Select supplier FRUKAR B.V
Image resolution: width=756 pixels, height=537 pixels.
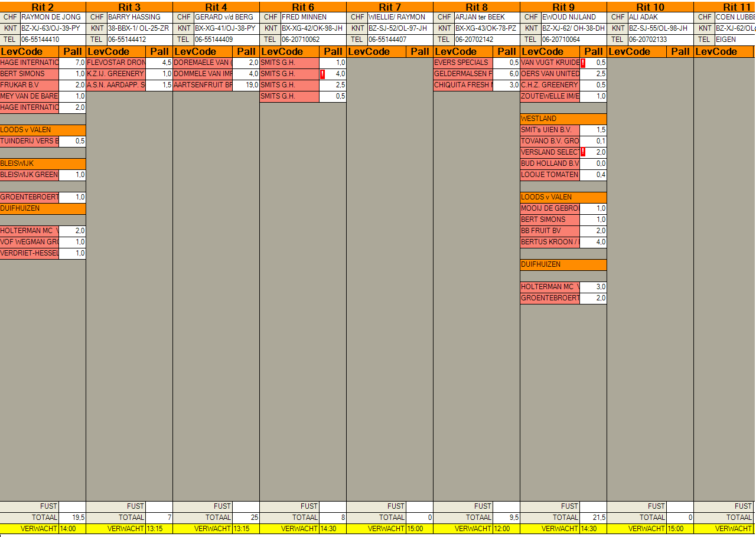(30, 86)
